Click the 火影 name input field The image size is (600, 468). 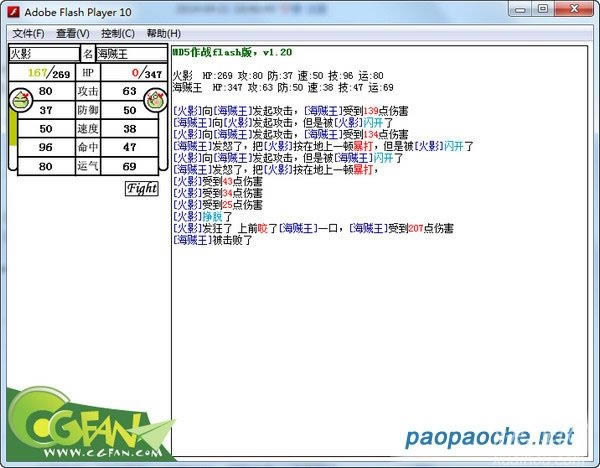click(42, 54)
